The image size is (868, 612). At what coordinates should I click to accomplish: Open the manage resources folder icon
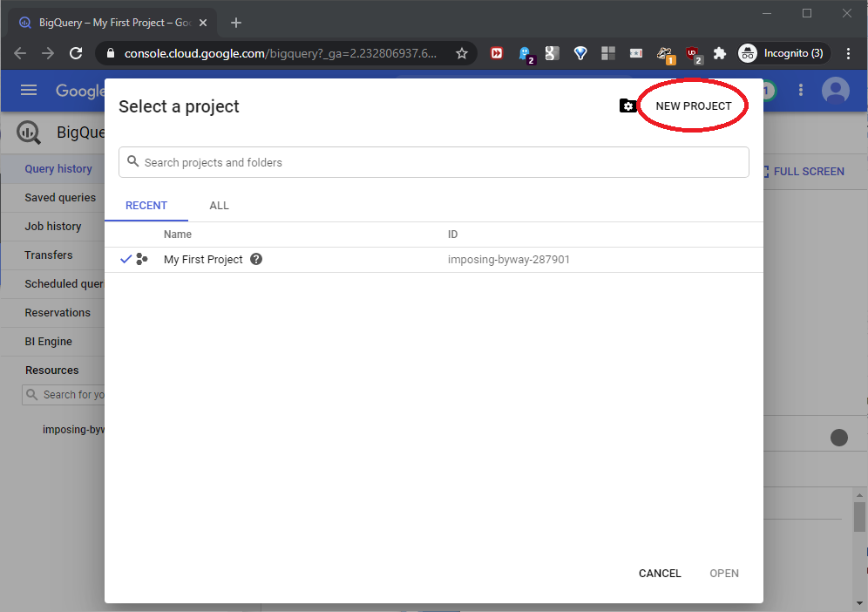627,105
